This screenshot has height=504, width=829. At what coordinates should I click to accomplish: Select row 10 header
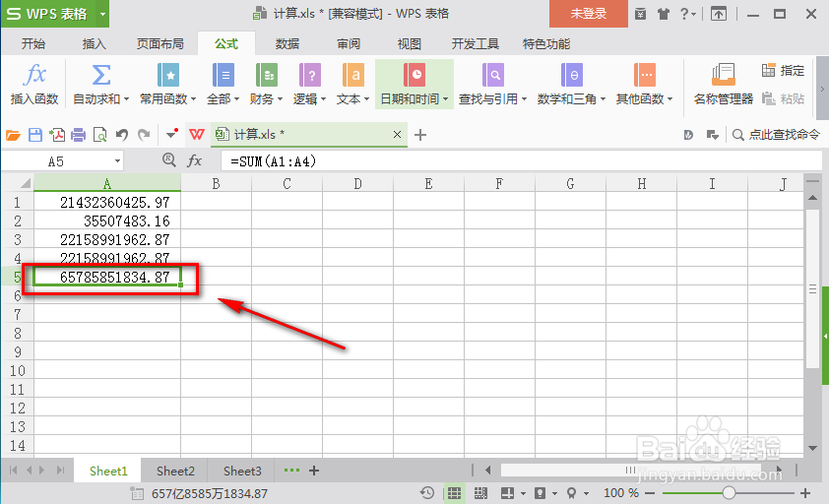[18, 370]
